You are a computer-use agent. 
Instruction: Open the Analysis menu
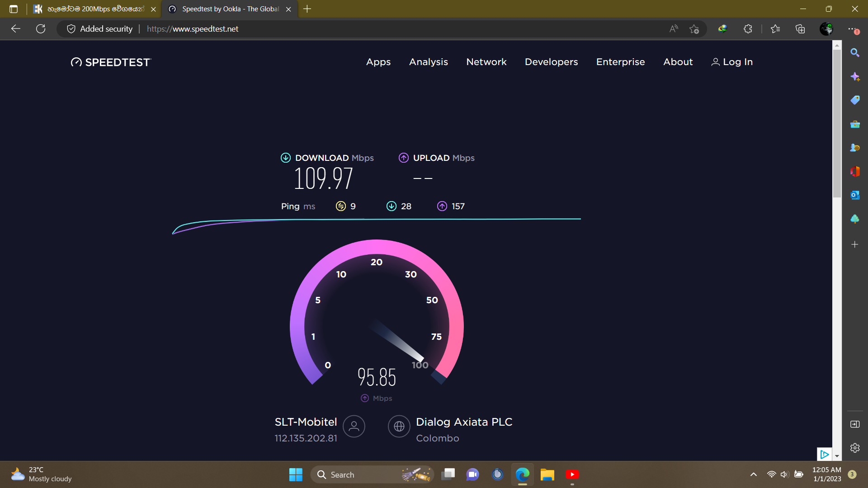click(x=429, y=62)
